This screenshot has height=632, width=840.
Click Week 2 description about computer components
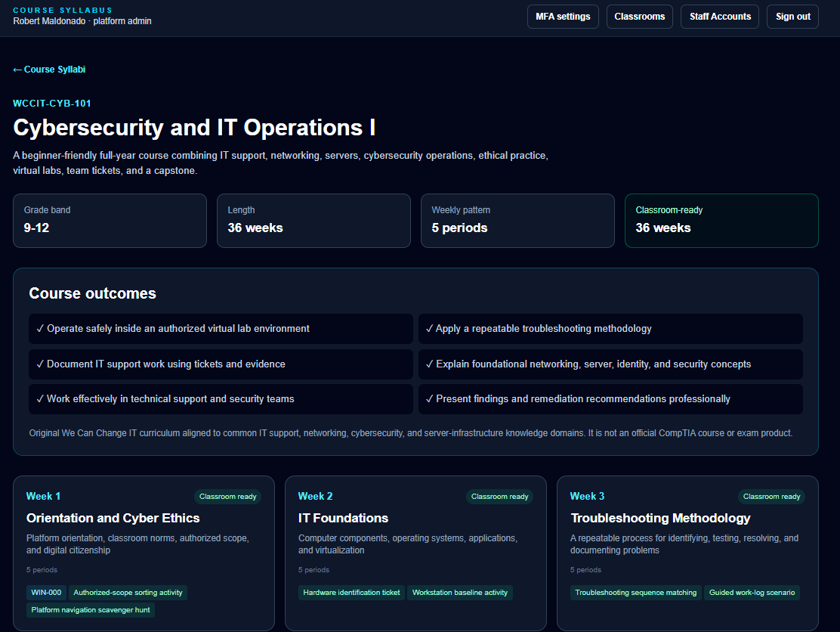pos(408,544)
